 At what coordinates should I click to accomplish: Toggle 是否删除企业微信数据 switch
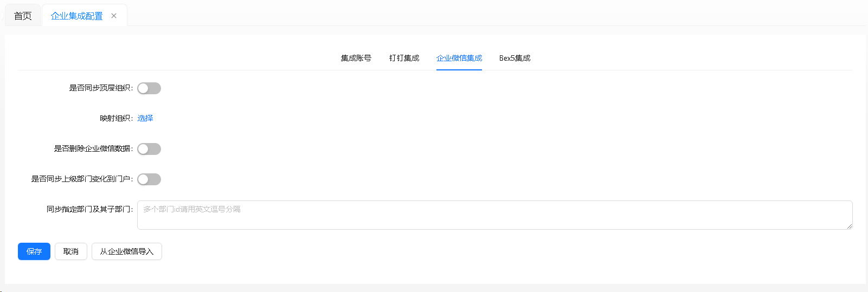(x=149, y=149)
